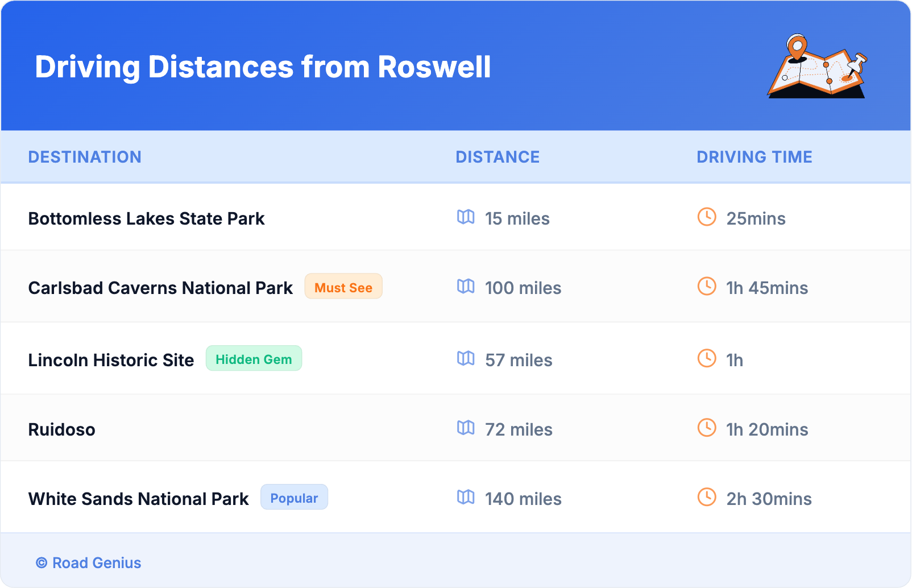Screen dimensions: 912x588
Task: Click the clock icon showing 1h 45mins
Action: coord(707,287)
